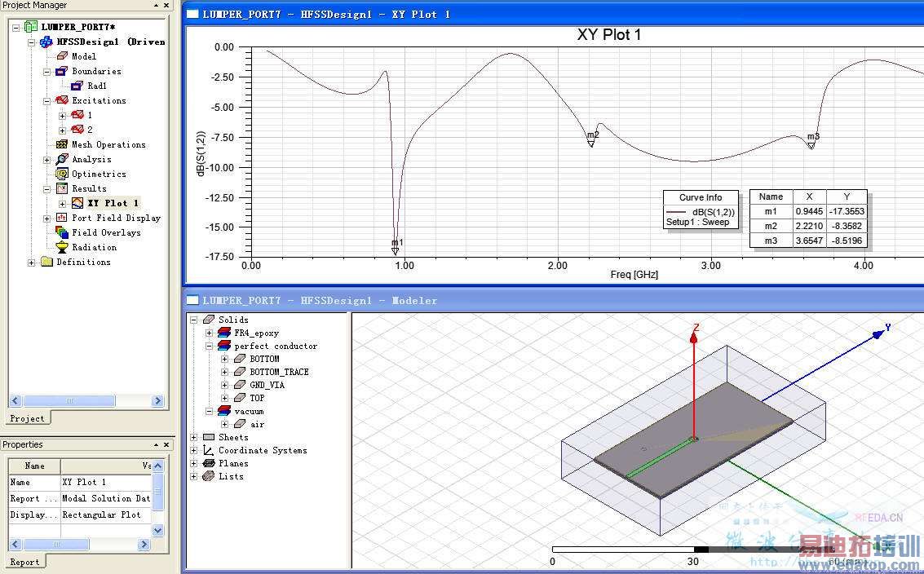Expand the Analysis node in project tree

47,160
